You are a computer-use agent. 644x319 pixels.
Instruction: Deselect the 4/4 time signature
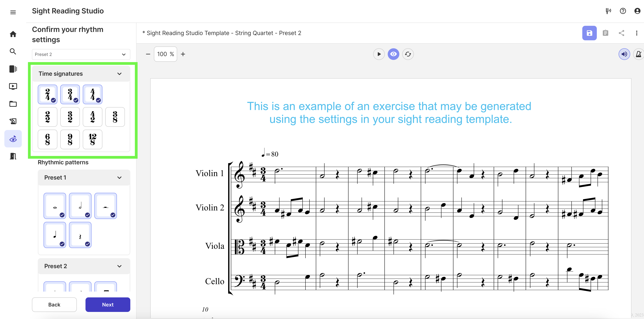point(93,94)
